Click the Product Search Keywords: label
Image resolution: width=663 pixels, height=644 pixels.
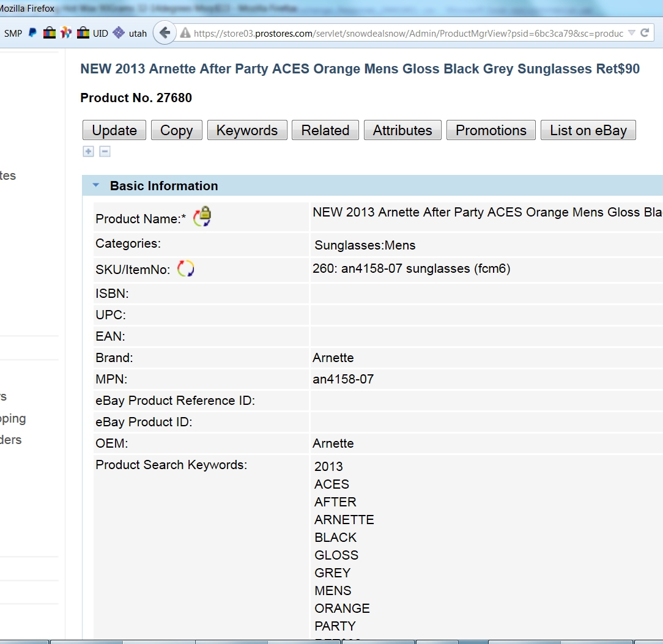pyautogui.click(x=171, y=465)
